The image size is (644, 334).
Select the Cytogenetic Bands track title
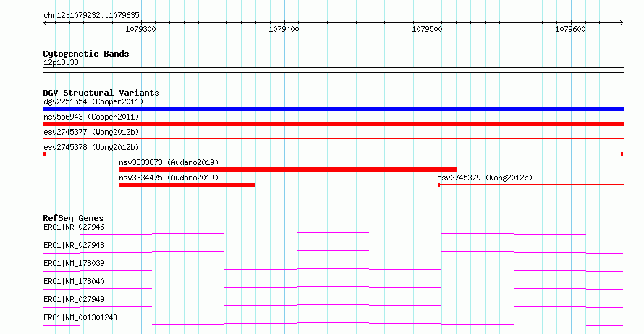click(x=86, y=54)
